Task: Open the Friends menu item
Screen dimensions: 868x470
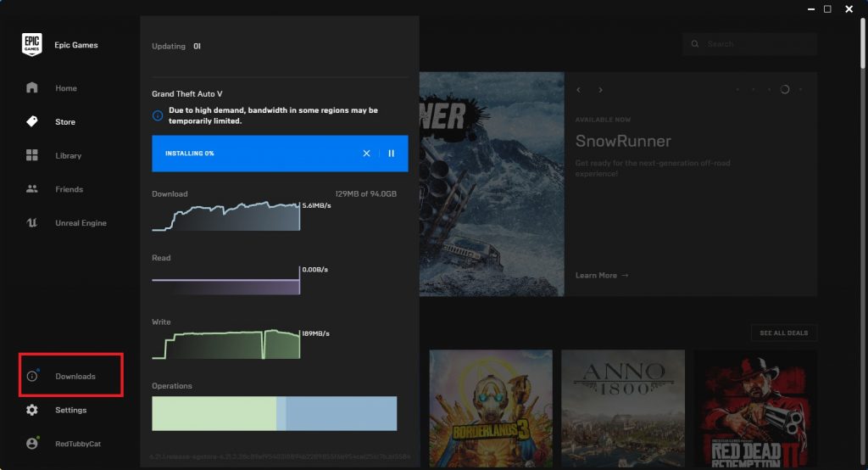Action: click(71, 189)
